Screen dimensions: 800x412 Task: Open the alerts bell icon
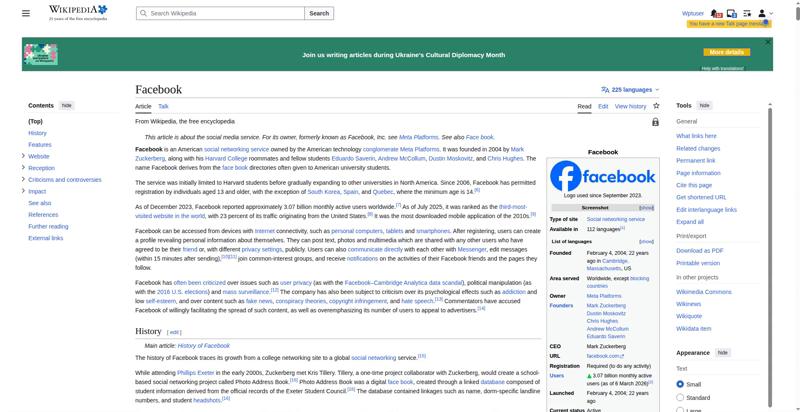716,13
